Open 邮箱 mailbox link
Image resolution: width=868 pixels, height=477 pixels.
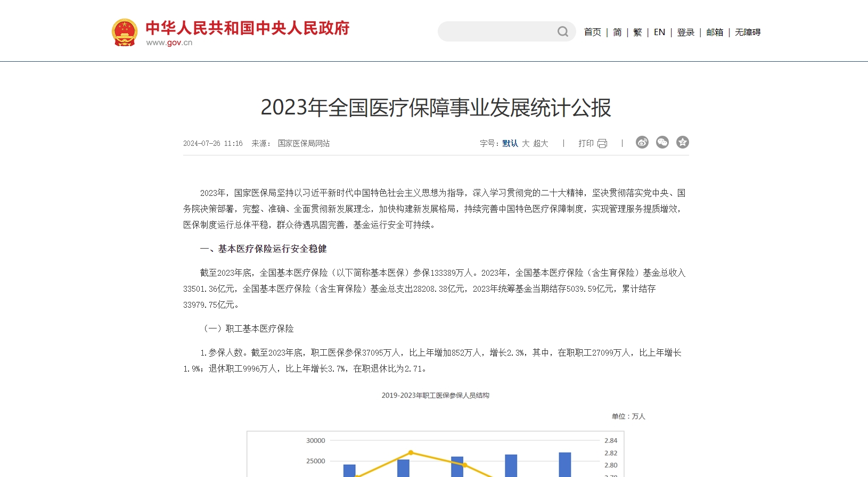[x=715, y=32]
